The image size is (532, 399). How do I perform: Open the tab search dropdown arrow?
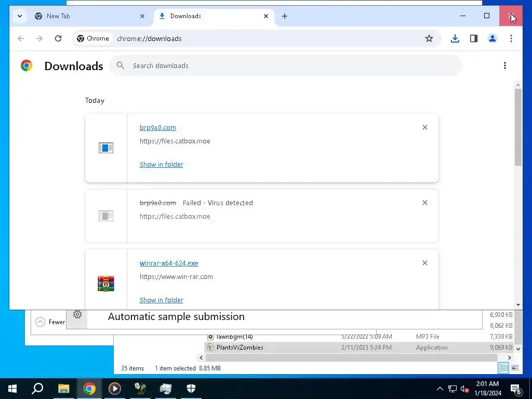pos(20,16)
